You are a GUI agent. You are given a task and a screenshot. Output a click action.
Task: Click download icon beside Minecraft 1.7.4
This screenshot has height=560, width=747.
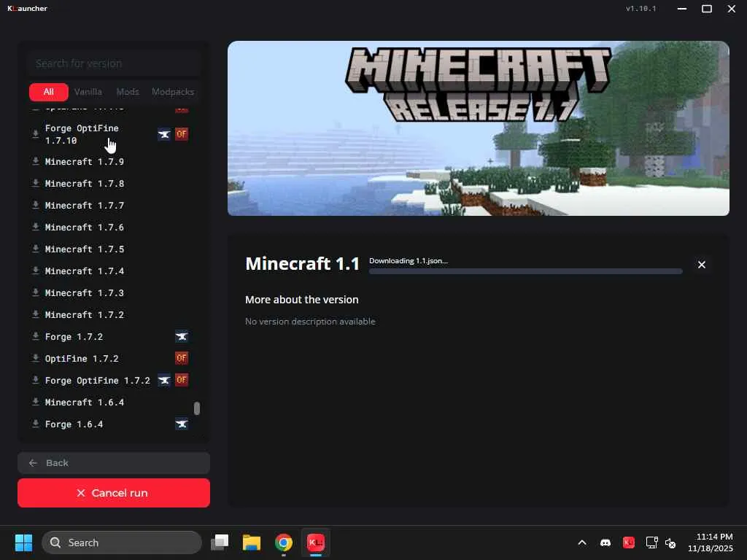35,271
